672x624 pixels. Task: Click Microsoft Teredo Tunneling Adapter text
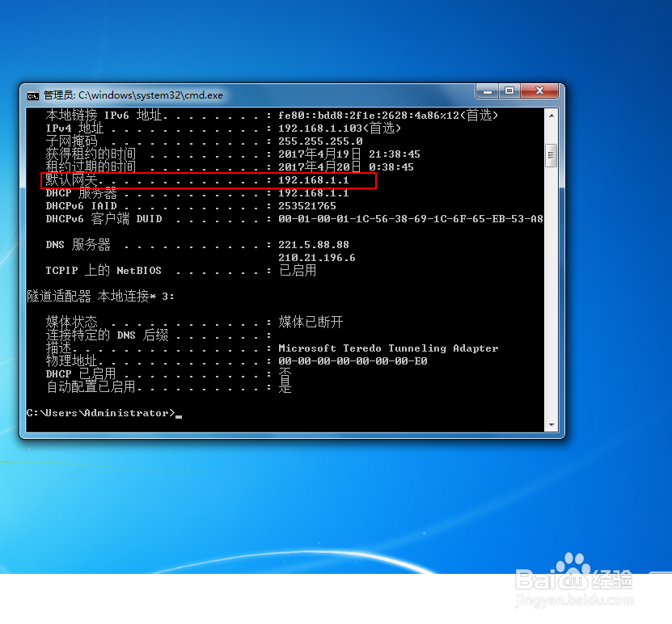point(388,348)
